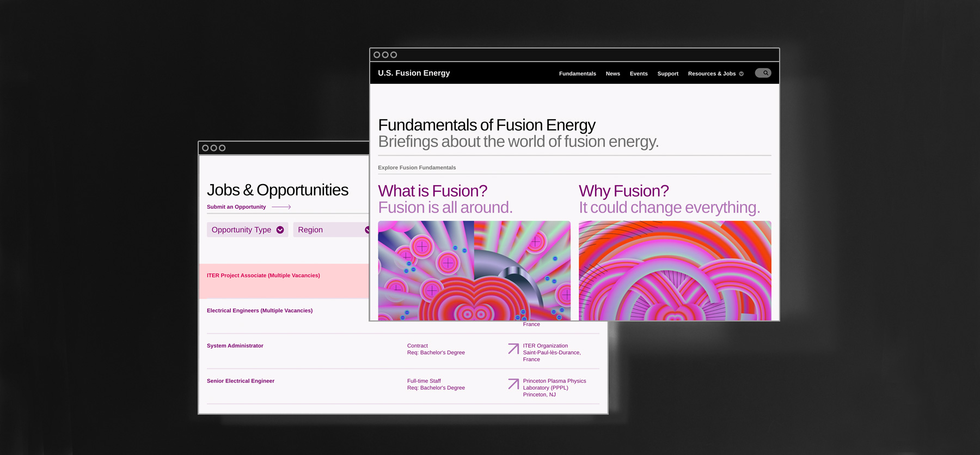Expand the Resources & Jobs menu chevron
The image size is (980, 455).
[x=741, y=74]
